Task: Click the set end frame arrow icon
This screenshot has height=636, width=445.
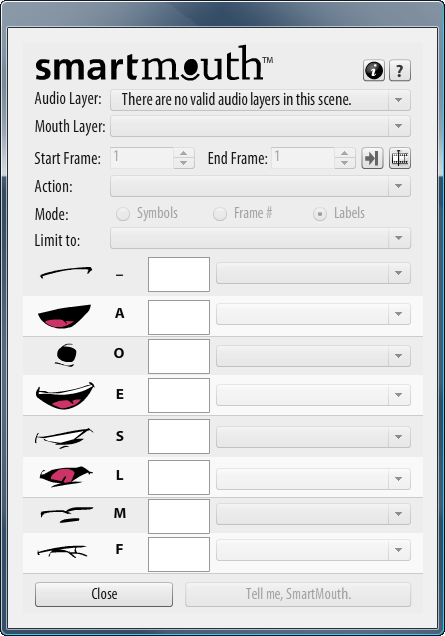Action: click(372, 158)
